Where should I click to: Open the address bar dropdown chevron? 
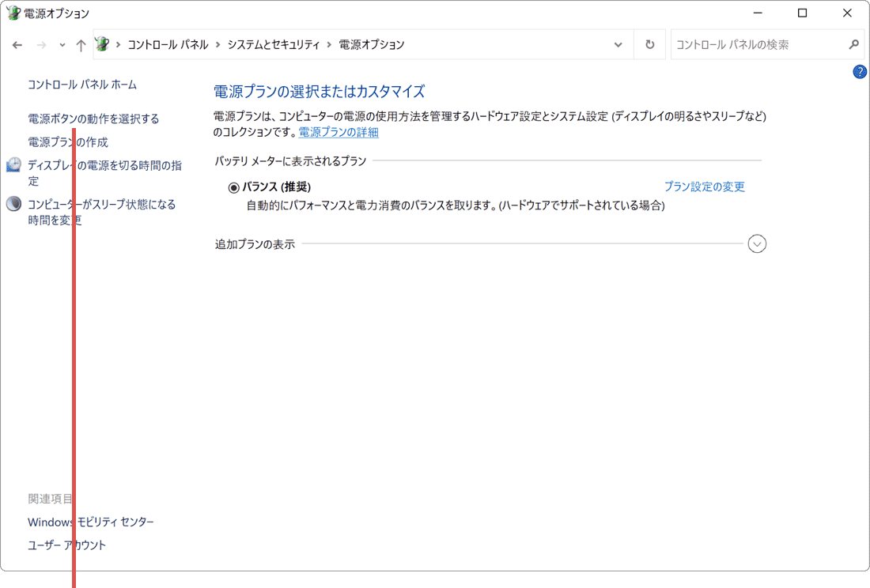pos(618,45)
